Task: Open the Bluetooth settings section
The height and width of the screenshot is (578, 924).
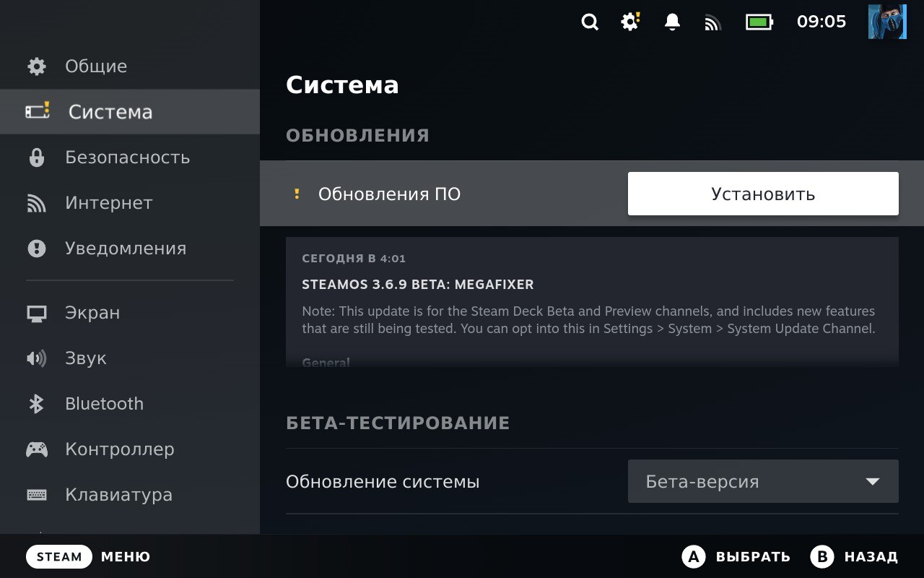Action: click(x=130, y=404)
